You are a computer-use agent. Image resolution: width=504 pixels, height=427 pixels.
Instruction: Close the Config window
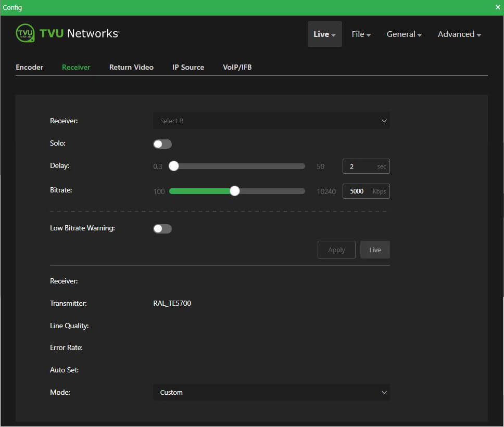pyautogui.click(x=498, y=7)
